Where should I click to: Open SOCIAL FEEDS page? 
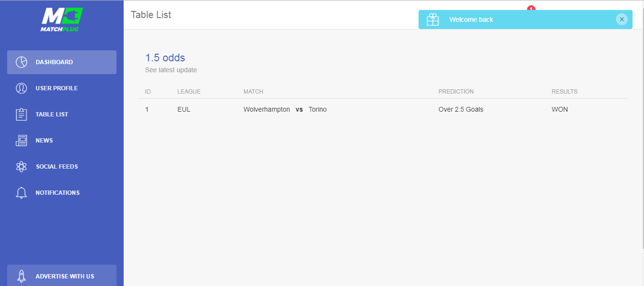pyautogui.click(x=62, y=167)
